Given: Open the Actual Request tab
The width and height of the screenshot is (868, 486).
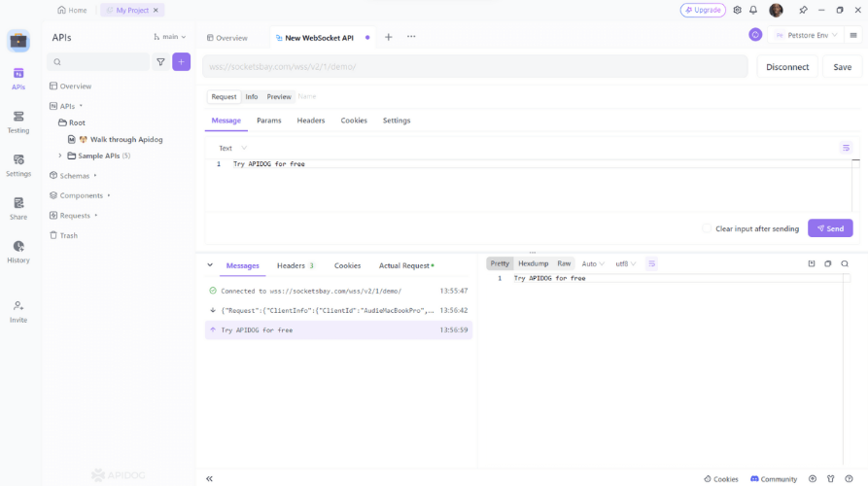Looking at the screenshot, I should pos(406,265).
